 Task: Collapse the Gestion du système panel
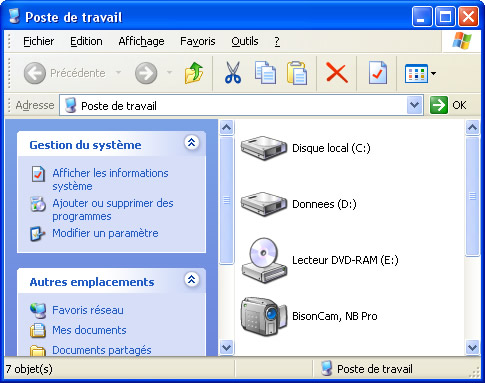click(192, 143)
